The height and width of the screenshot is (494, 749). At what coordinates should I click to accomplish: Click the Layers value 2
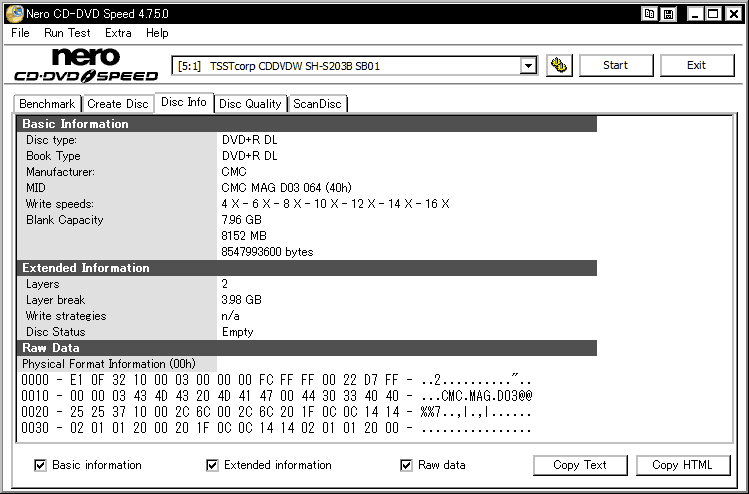coord(225,284)
